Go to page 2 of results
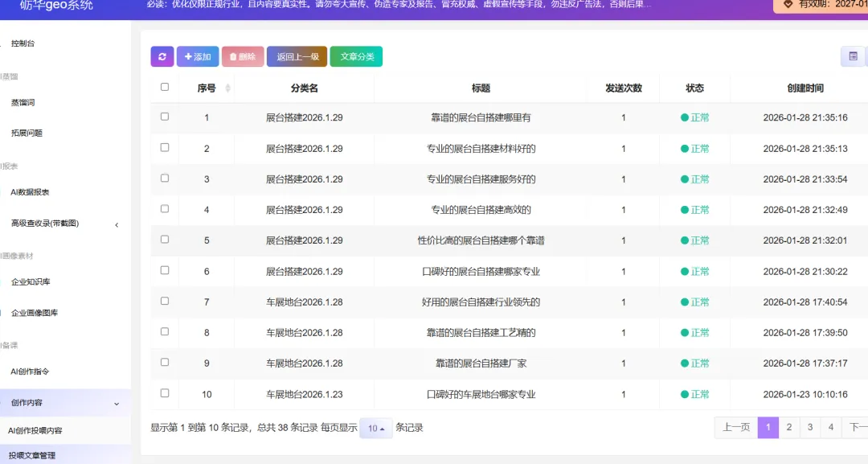Image resolution: width=868 pixels, height=464 pixels. click(x=789, y=428)
